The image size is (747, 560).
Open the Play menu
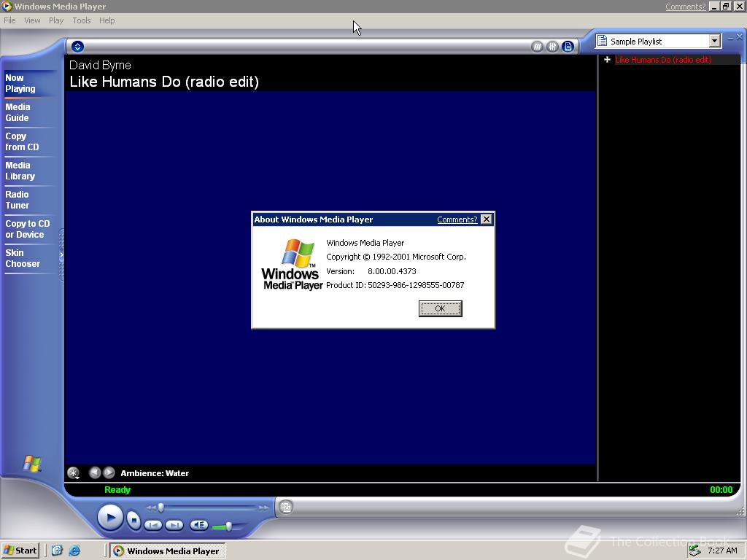56,20
